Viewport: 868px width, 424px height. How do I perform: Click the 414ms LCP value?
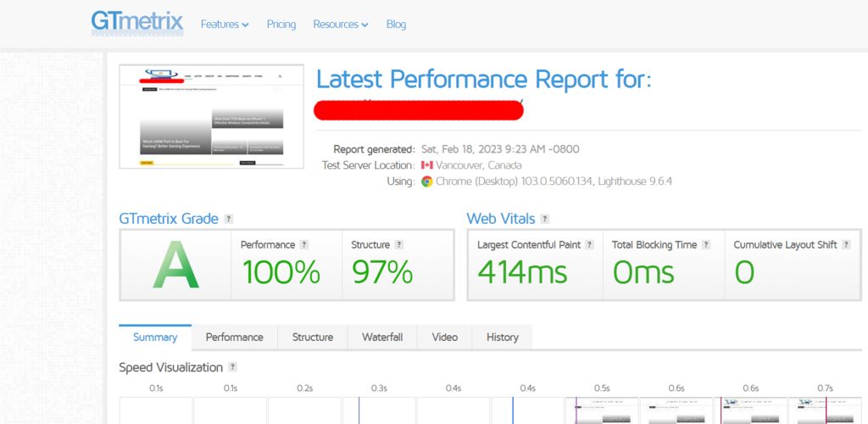point(522,272)
